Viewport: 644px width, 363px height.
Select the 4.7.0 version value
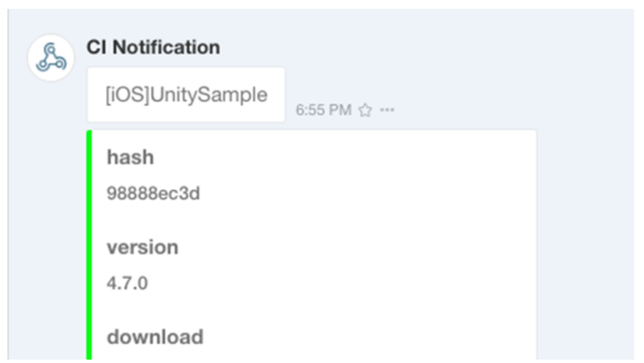click(x=127, y=283)
